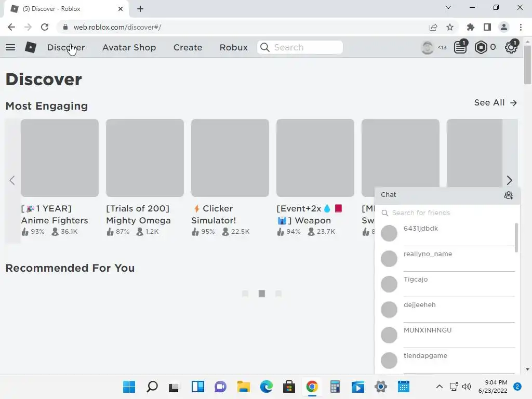The image size is (532, 399).
Task: Open chat with reallyno_name
Action: 447,259
